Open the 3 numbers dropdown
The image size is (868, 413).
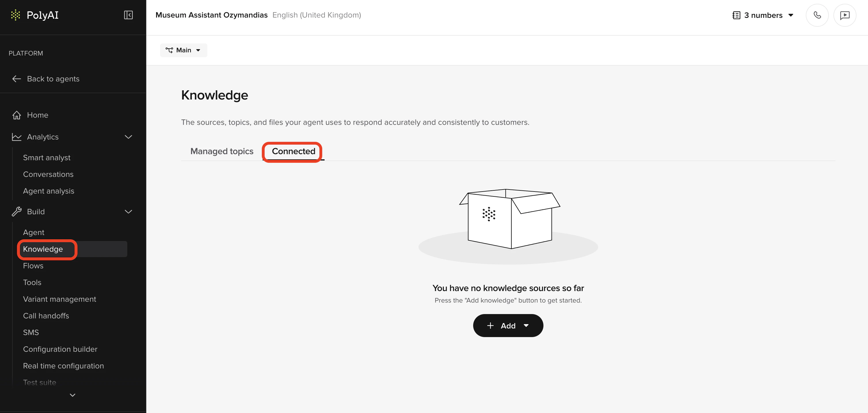(763, 15)
